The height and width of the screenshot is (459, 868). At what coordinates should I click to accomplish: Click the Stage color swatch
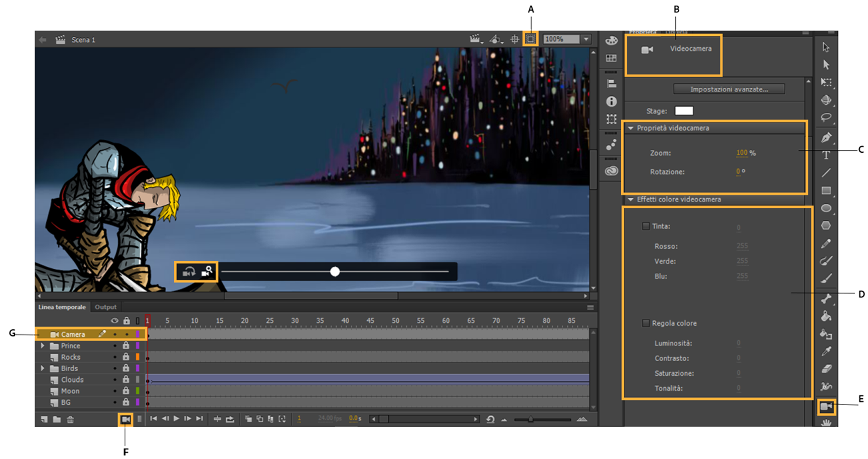(684, 110)
